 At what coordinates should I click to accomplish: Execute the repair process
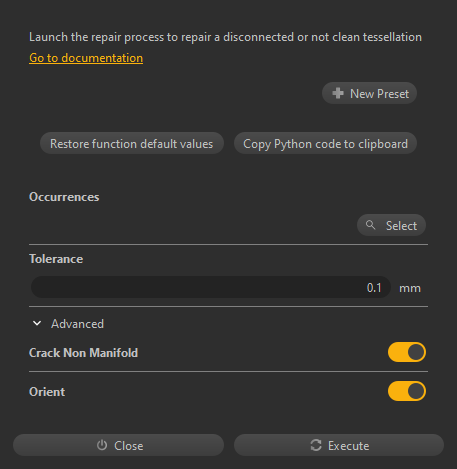[339, 445]
